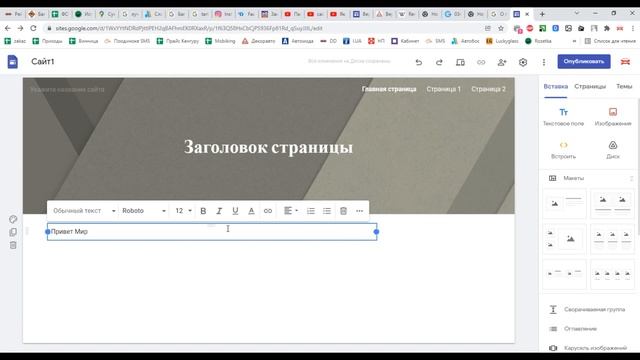This screenshot has height=360, width=640.
Task: Insert Карусель изображений
Action: click(588, 348)
